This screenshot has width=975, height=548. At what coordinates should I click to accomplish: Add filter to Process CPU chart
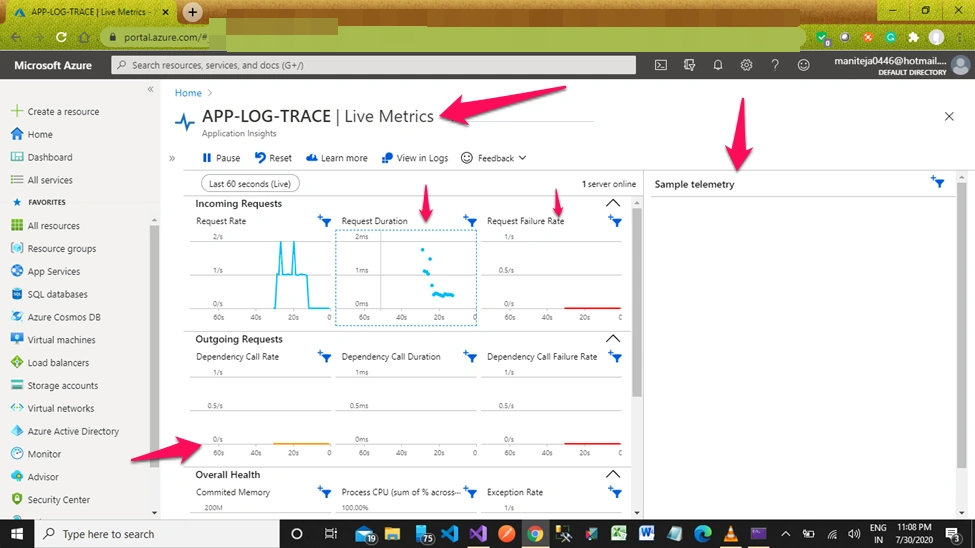click(469, 491)
